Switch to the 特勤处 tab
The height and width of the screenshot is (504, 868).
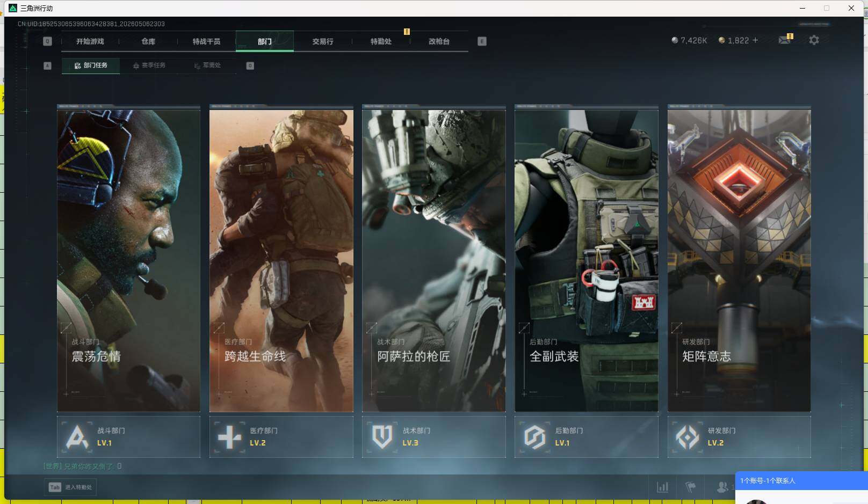coord(381,41)
